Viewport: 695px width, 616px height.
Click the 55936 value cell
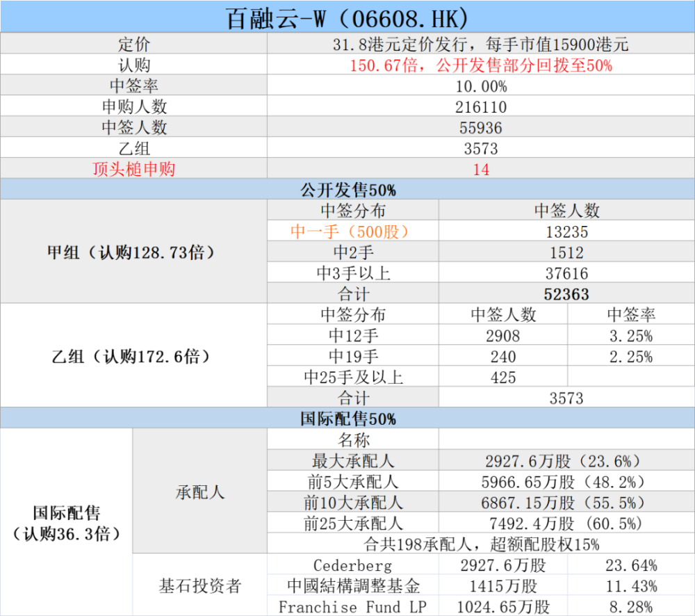[x=480, y=128]
